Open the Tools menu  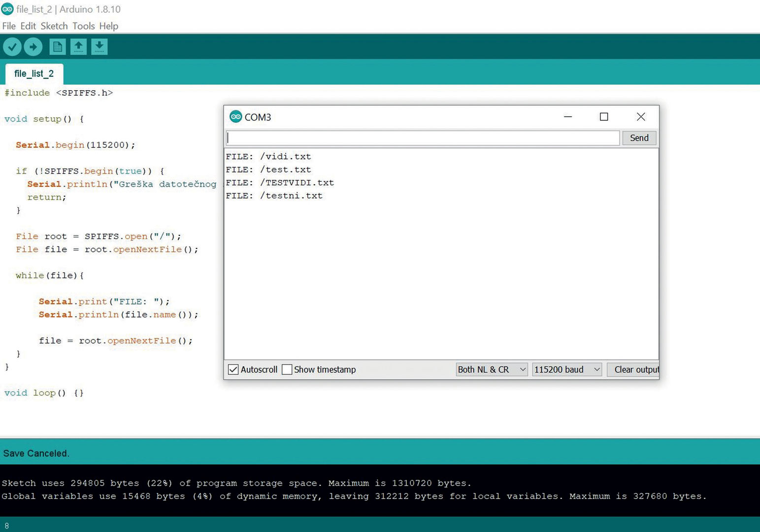coord(83,26)
